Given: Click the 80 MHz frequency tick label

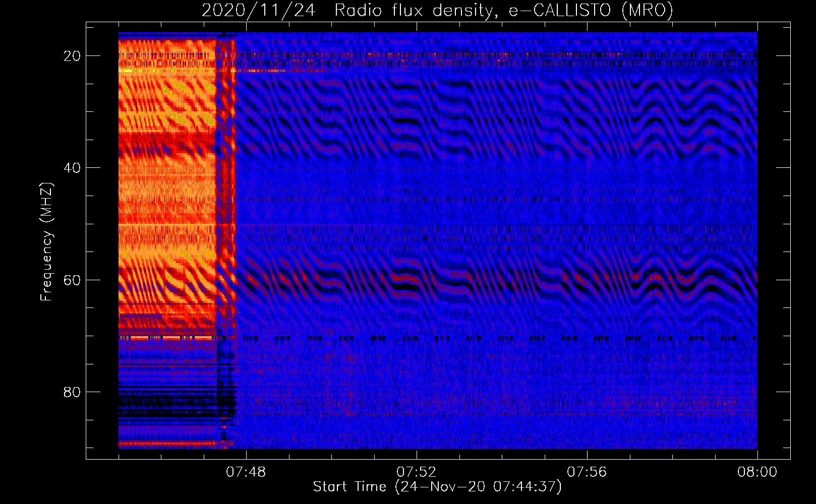Looking at the screenshot, I should [x=72, y=392].
